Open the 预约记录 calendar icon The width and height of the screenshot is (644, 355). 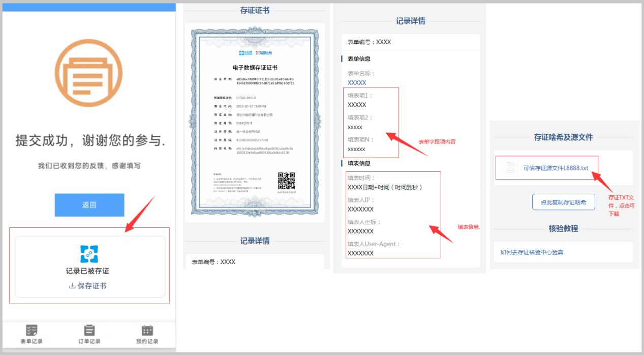point(147,331)
